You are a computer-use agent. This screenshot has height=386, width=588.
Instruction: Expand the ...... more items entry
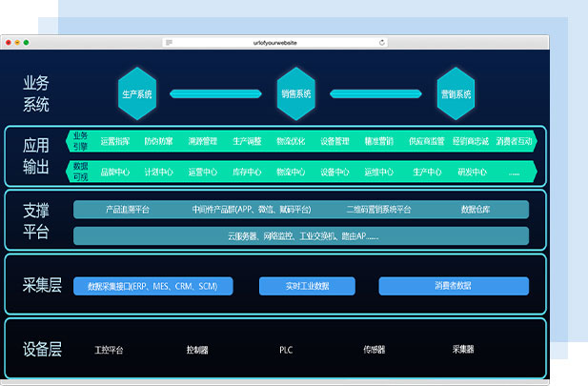[x=515, y=173]
